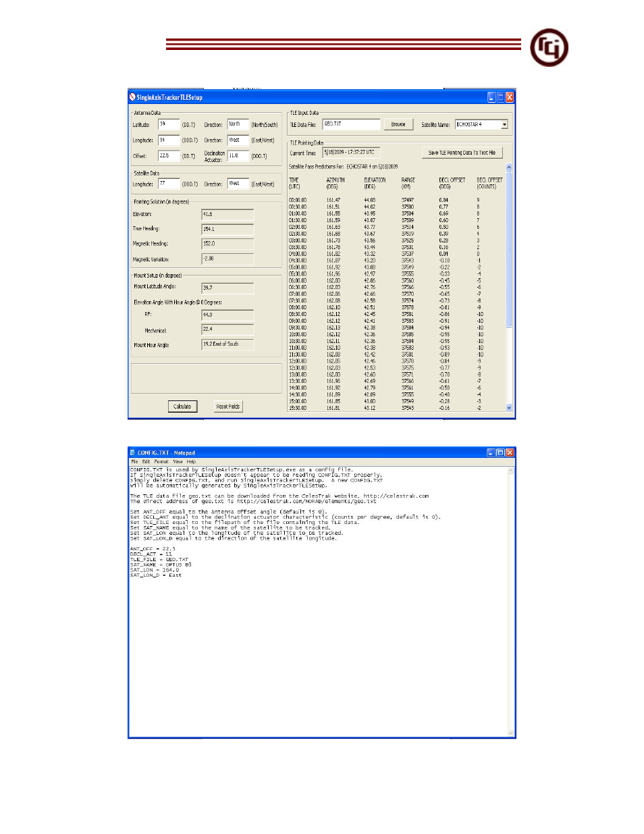The width and height of the screenshot is (644, 834).
Task: Click the pass predictions vertical scrollbar thumb
Action: coord(509,250)
